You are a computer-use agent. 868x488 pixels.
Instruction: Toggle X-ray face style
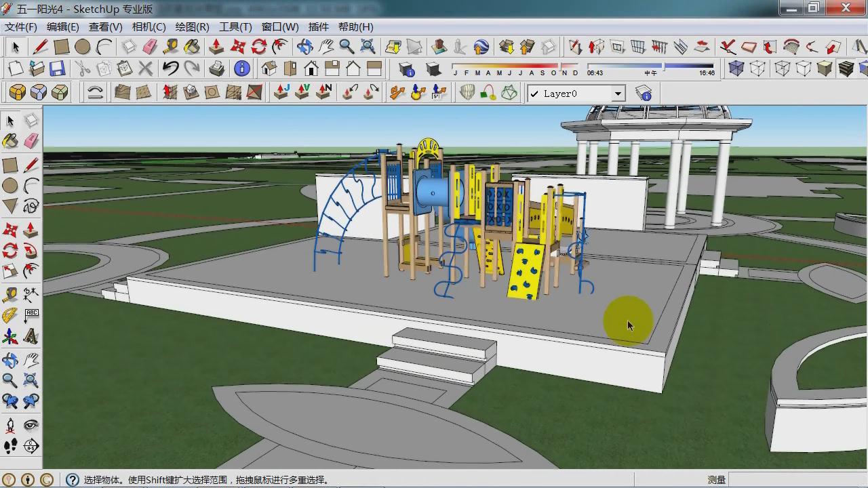[x=736, y=68]
